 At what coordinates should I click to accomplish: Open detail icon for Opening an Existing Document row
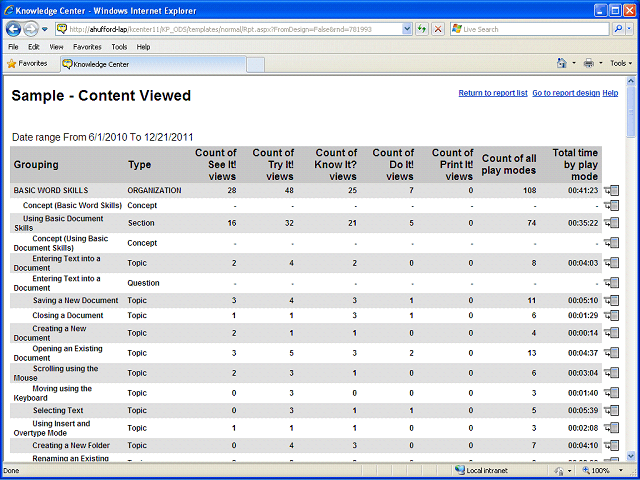click(612, 353)
